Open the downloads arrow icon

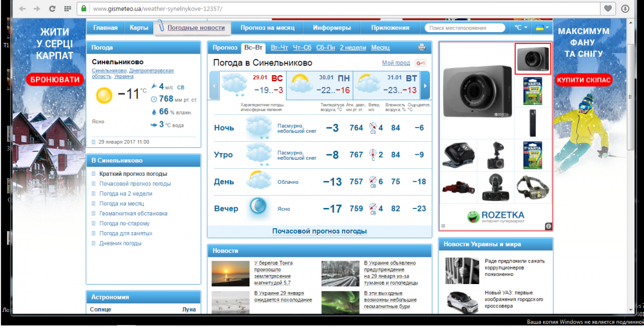pos(625,9)
